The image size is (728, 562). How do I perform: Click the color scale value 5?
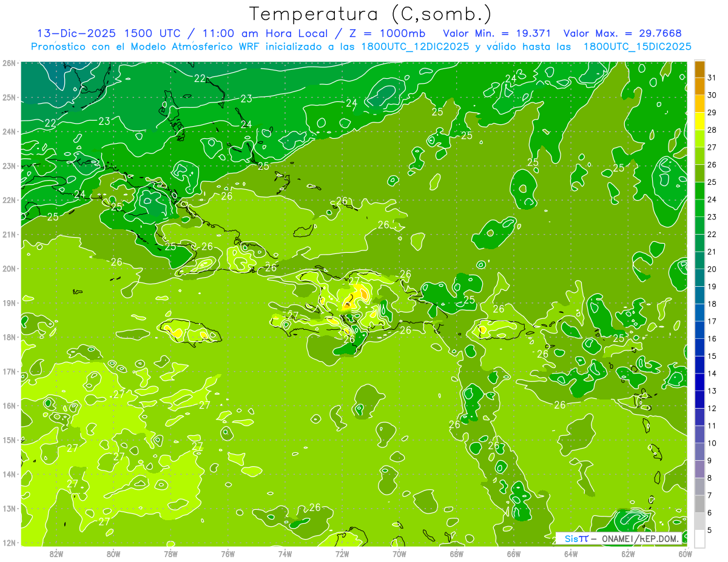click(x=710, y=530)
